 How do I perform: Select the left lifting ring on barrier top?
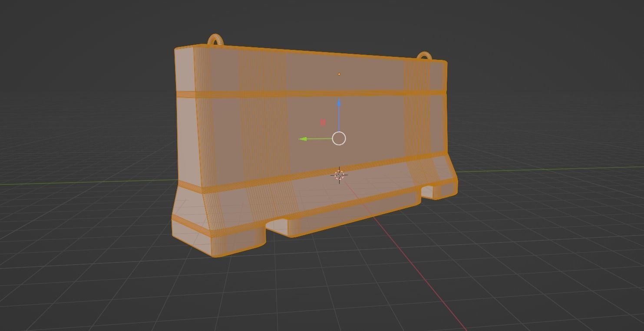[x=216, y=40]
